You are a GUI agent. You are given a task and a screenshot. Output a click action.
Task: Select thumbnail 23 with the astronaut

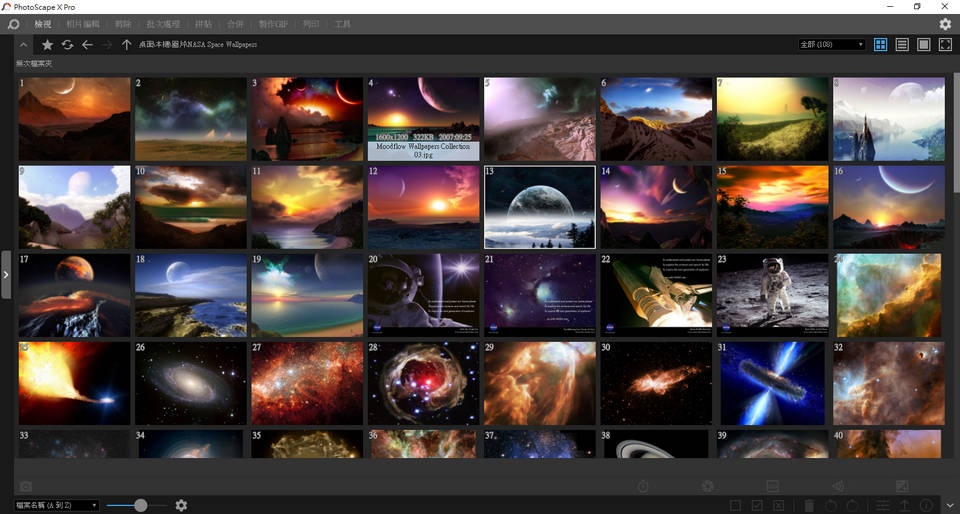pyautogui.click(x=772, y=294)
